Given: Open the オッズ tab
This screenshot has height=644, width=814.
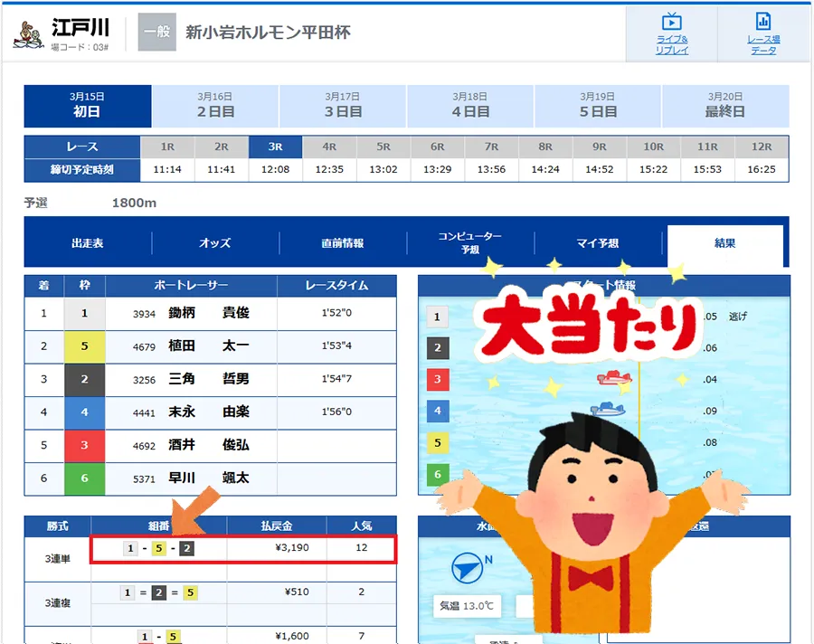Looking at the screenshot, I should pyautogui.click(x=215, y=243).
